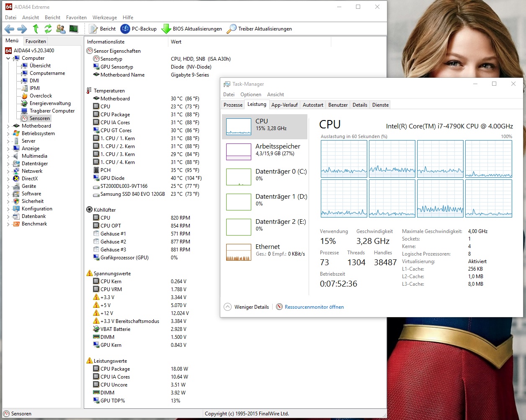Click the Informationsliste column header
The height and width of the screenshot is (420, 526).
(126, 42)
